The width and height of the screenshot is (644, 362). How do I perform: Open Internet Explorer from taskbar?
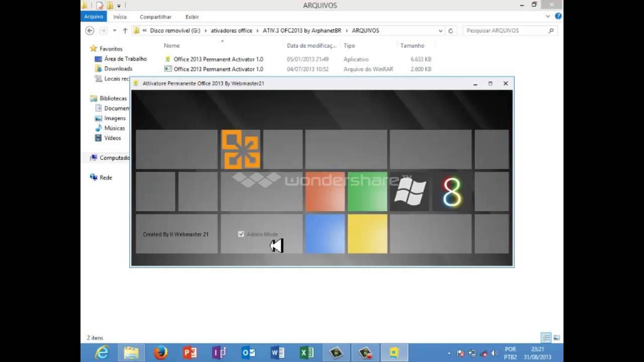[x=102, y=353]
